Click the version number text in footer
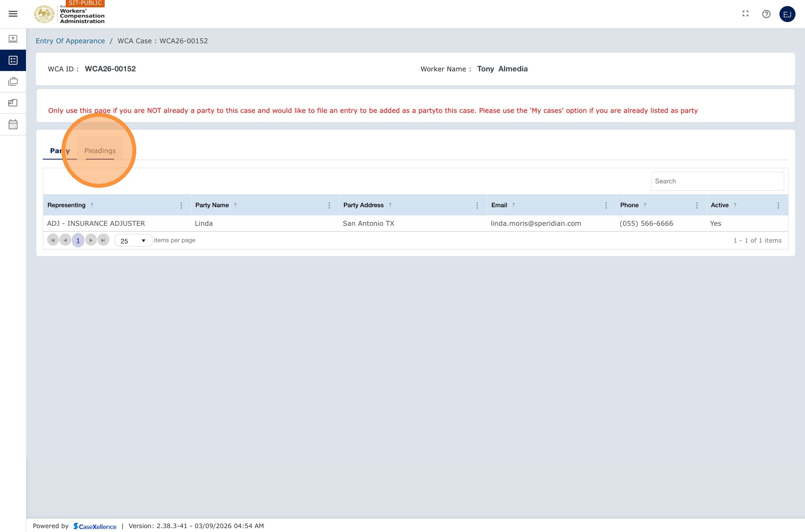The width and height of the screenshot is (805, 532). [196, 526]
